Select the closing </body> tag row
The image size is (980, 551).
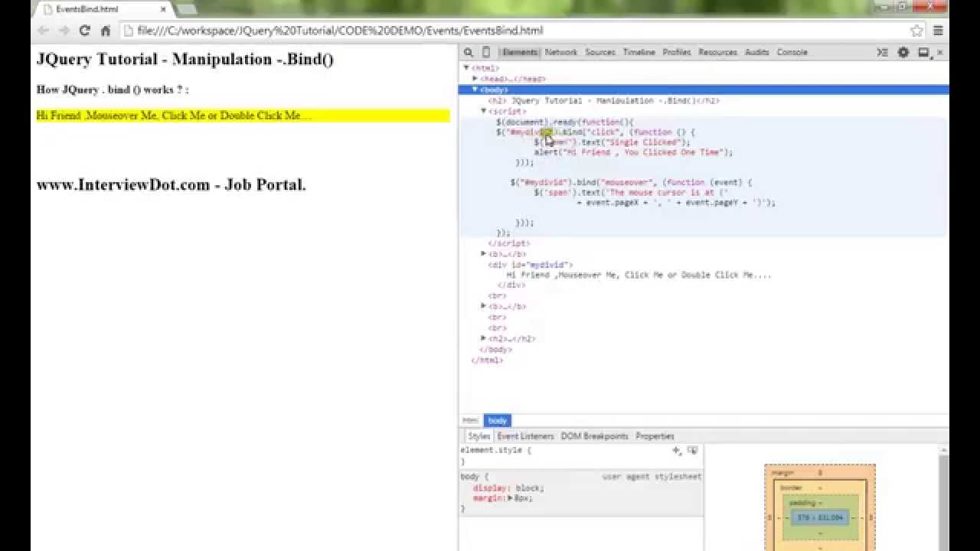coord(495,350)
